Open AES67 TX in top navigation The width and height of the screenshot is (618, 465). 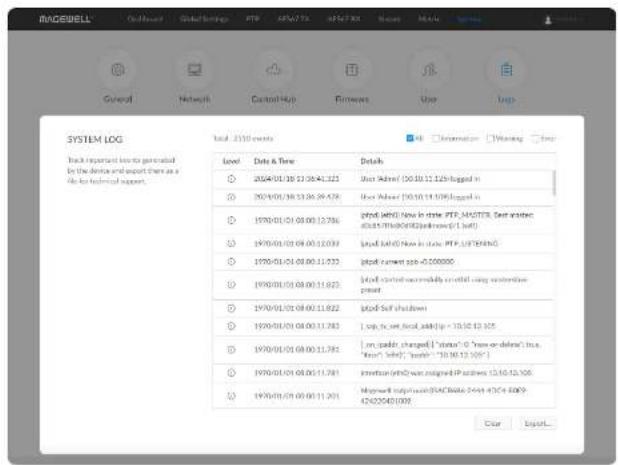tap(294, 19)
